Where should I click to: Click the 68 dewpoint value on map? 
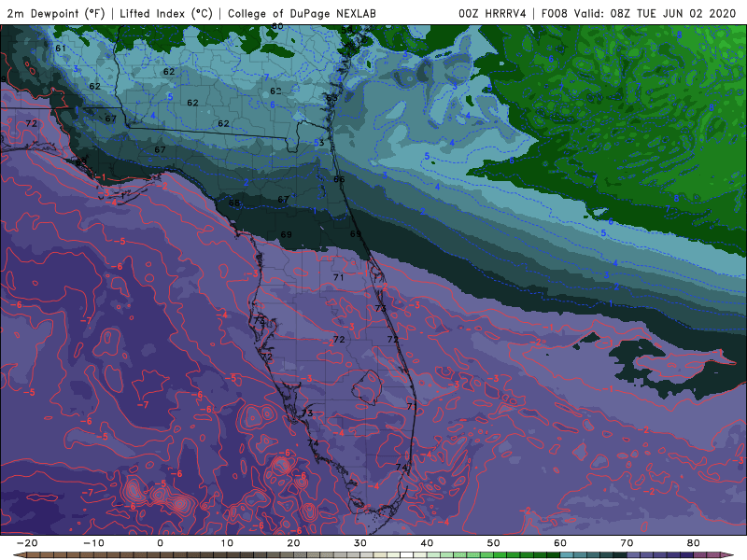[234, 203]
